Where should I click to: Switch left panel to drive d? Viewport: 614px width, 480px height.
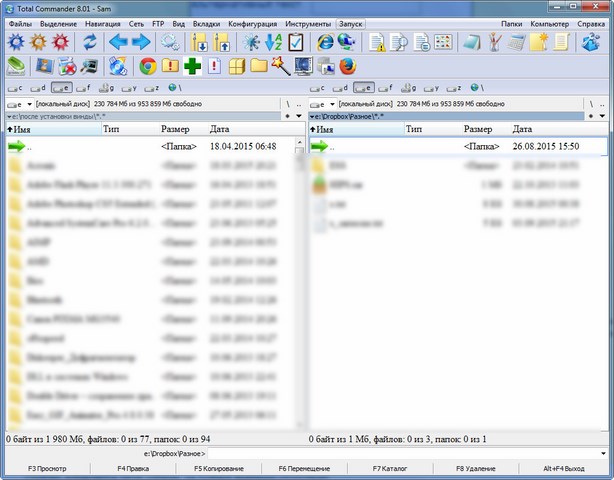38,88
